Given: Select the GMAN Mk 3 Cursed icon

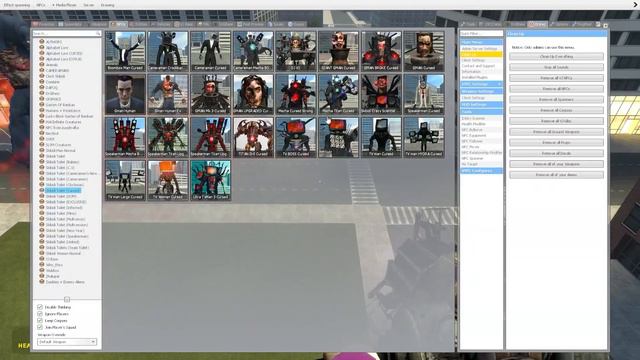Looking at the screenshot, I should 210,94.
